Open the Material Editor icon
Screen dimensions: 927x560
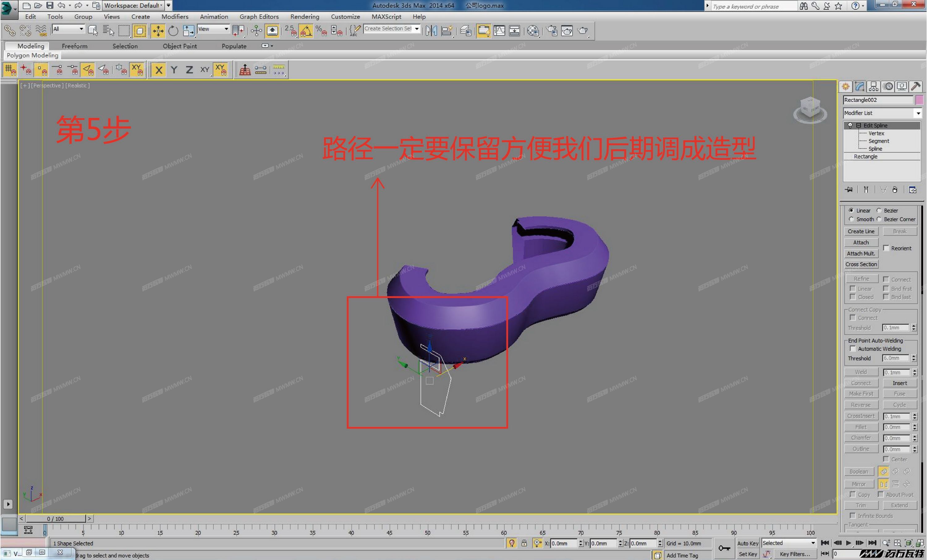pyautogui.click(x=533, y=31)
